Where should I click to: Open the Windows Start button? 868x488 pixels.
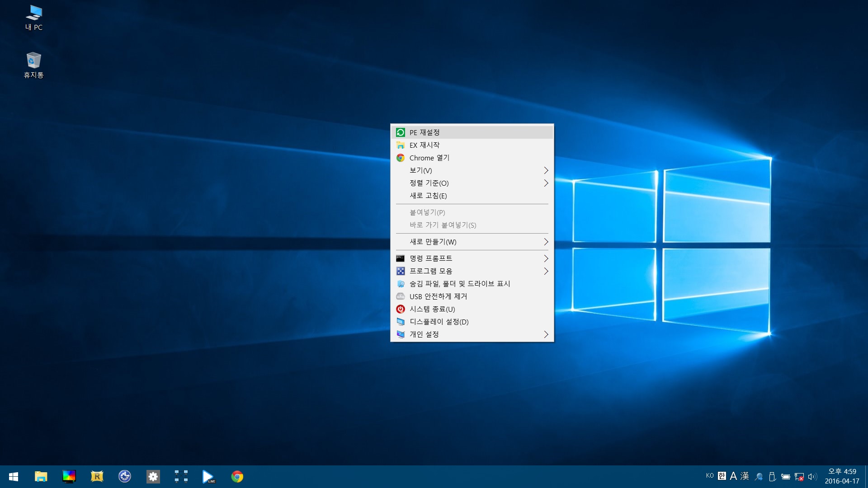tap(13, 476)
